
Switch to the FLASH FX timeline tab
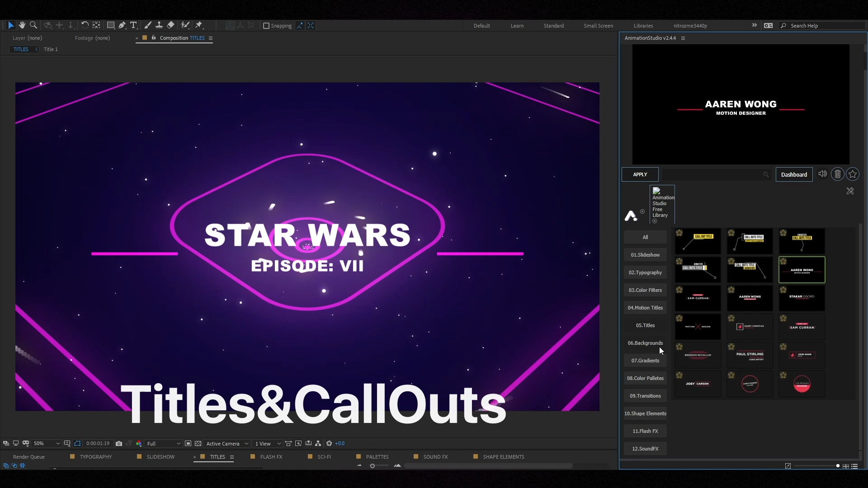pos(271,457)
